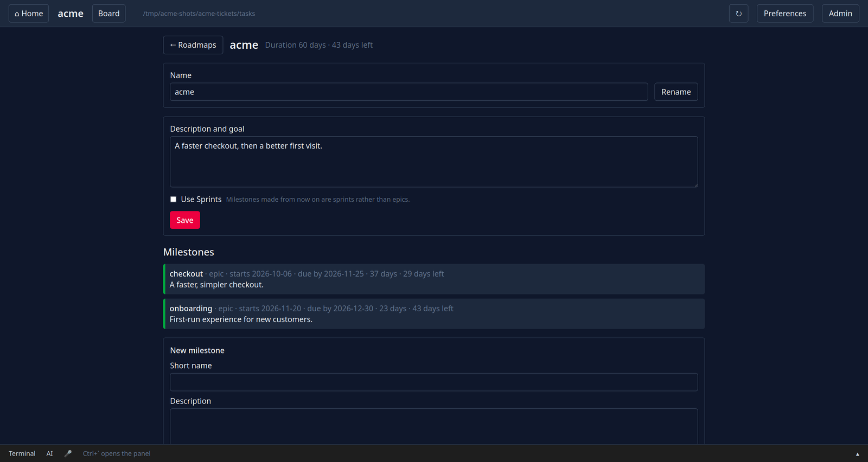Click the 'New milestone' label
The width and height of the screenshot is (868, 462).
click(197, 351)
